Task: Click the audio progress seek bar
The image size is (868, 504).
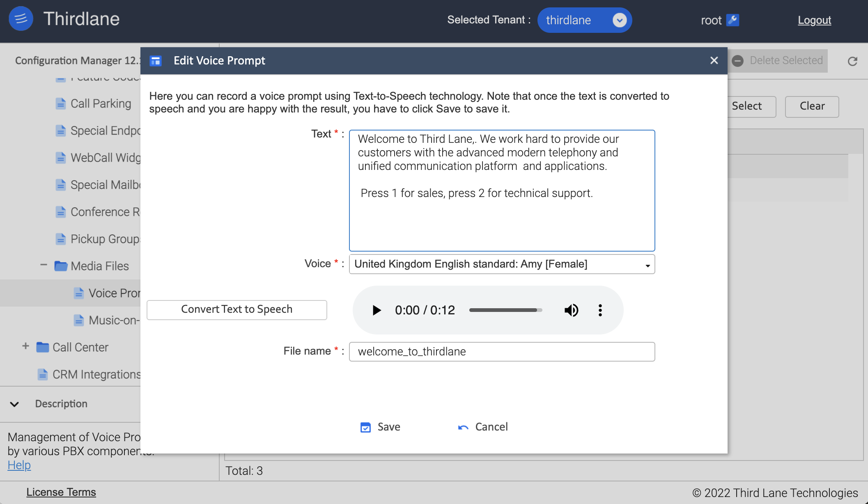Action: [x=505, y=310]
